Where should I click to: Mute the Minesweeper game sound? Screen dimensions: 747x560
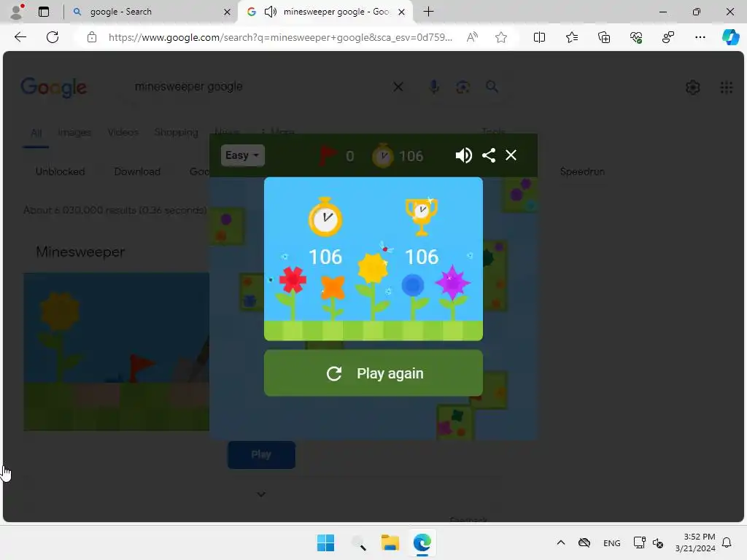pyautogui.click(x=463, y=155)
